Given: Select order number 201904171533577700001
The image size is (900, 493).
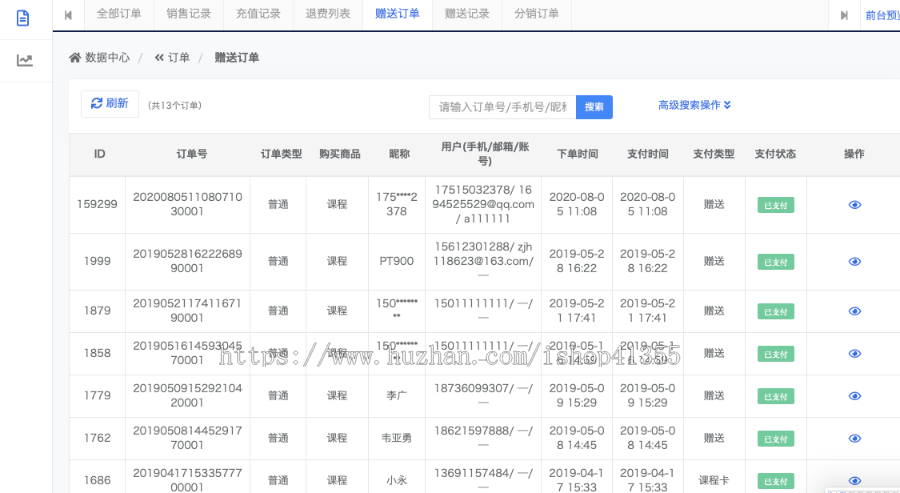Looking at the screenshot, I should 187,480.
